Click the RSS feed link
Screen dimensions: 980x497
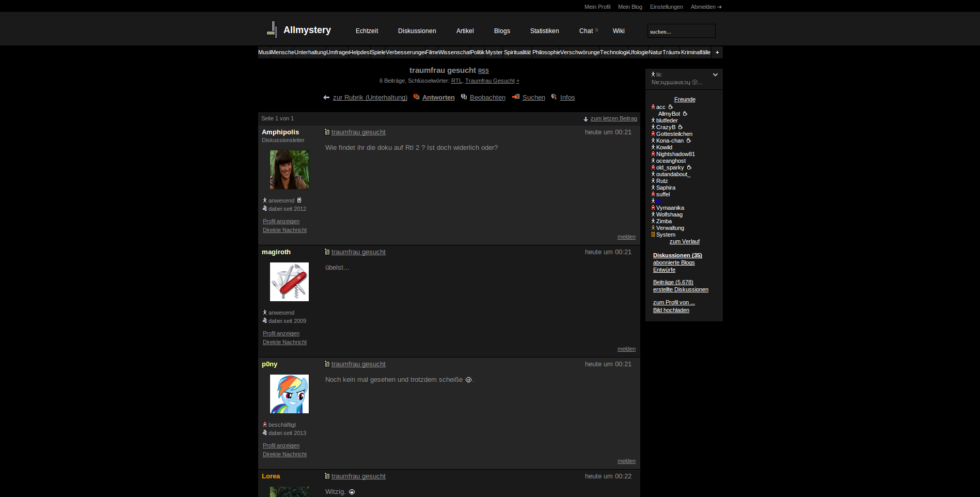click(483, 71)
